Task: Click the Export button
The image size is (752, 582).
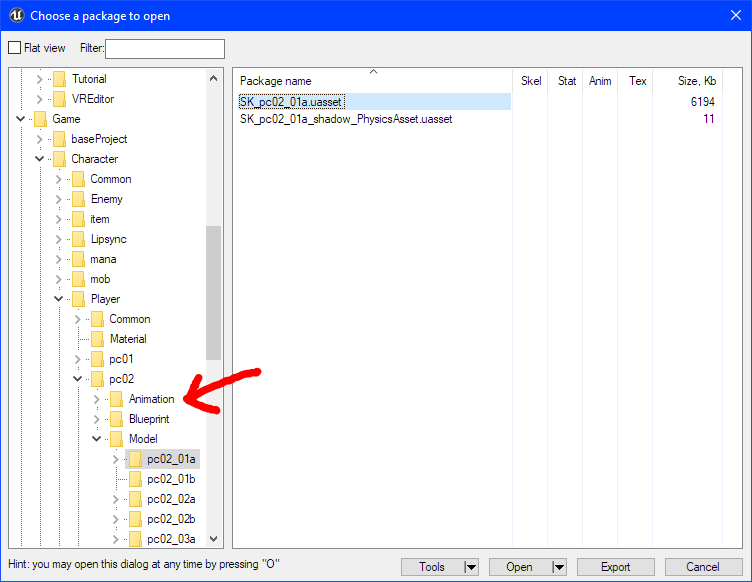Action: click(616, 567)
